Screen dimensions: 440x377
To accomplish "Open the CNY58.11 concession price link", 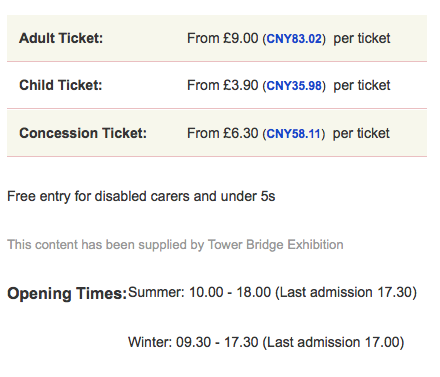I will [293, 134].
